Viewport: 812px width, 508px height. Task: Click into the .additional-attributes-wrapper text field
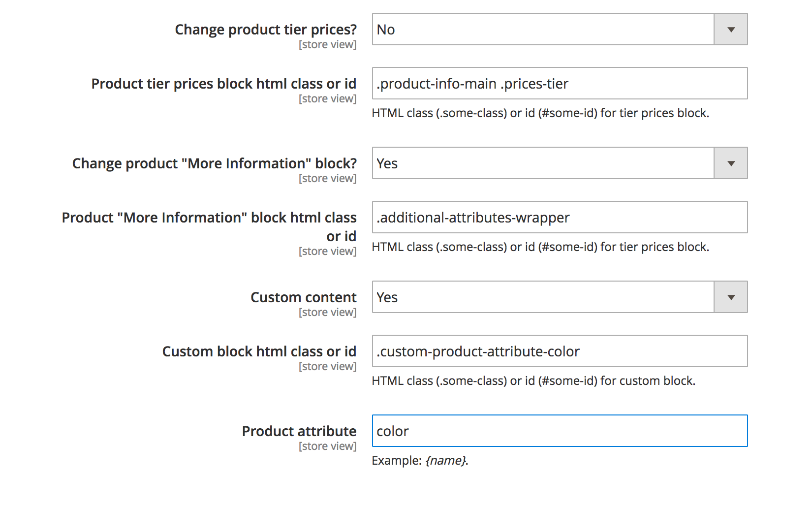point(560,218)
